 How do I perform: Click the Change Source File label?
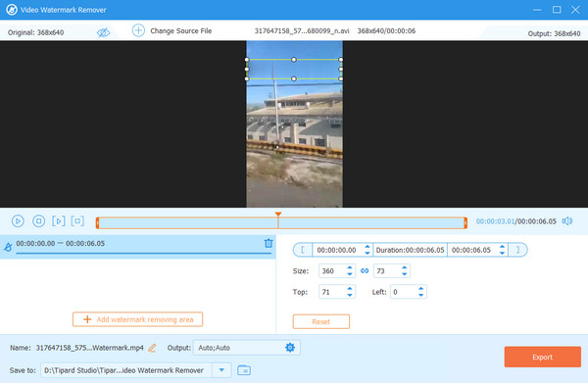pyautogui.click(x=180, y=30)
